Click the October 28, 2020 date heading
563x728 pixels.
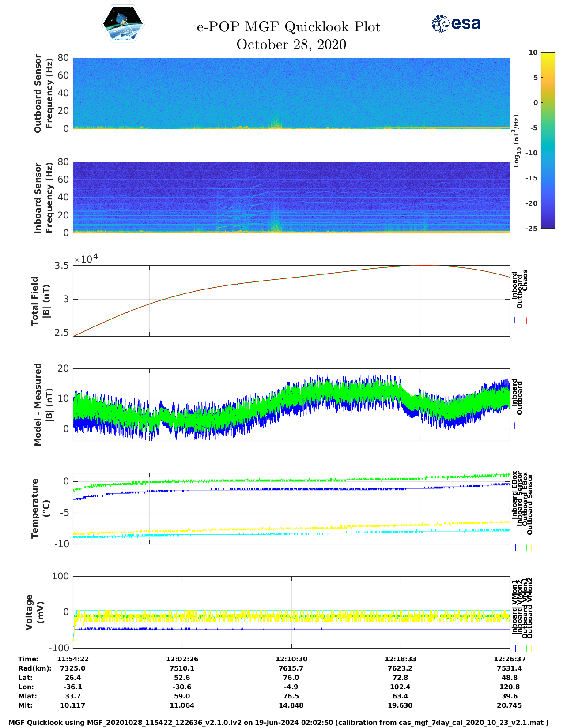tap(291, 45)
